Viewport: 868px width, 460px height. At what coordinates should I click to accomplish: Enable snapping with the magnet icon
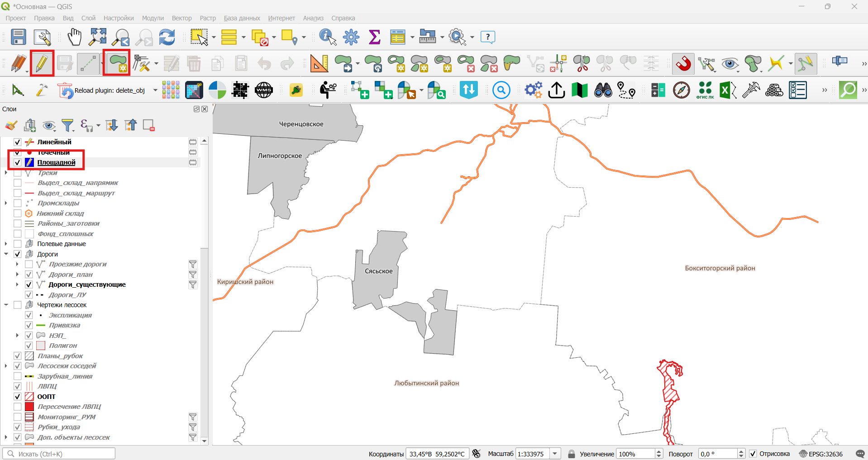pyautogui.click(x=683, y=63)
